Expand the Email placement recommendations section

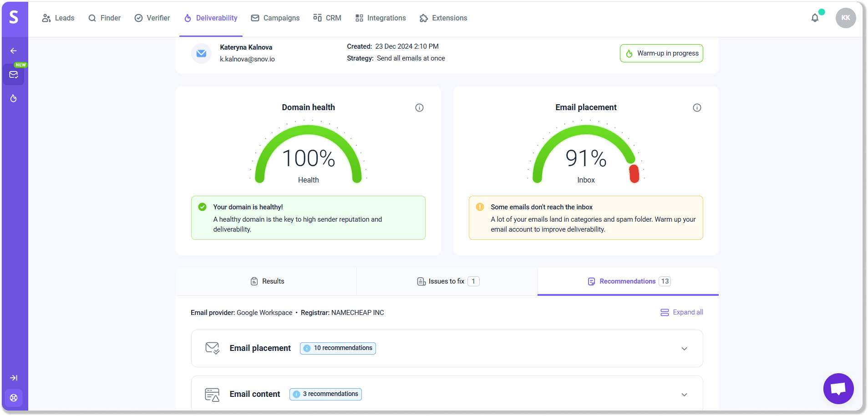pyautogui.click(x=684, y=349)
